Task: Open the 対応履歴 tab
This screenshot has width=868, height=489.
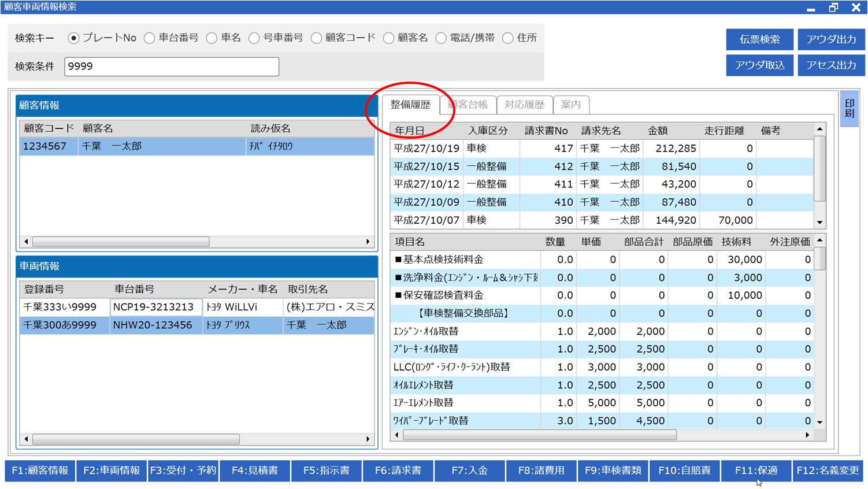Action: 524,105
